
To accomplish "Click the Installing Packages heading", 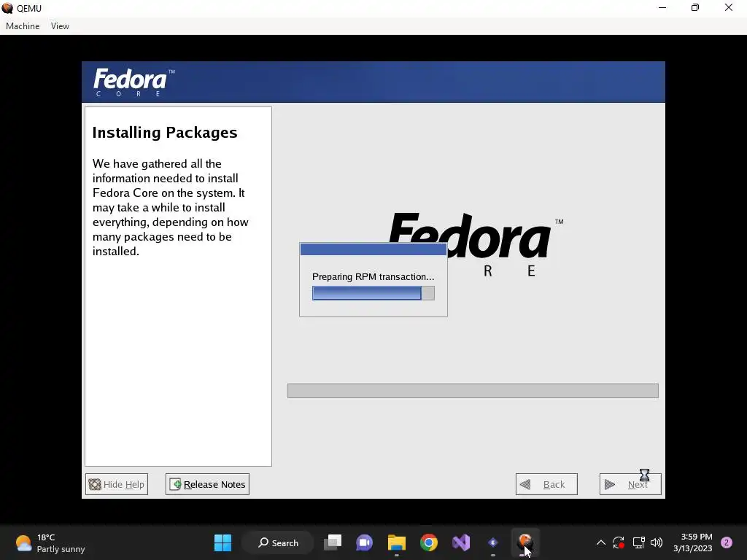I will click(165, 133).
